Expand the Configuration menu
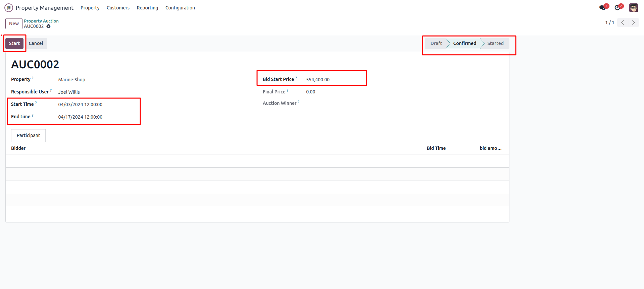Screen dimensions: 644x289 (180, 8)
